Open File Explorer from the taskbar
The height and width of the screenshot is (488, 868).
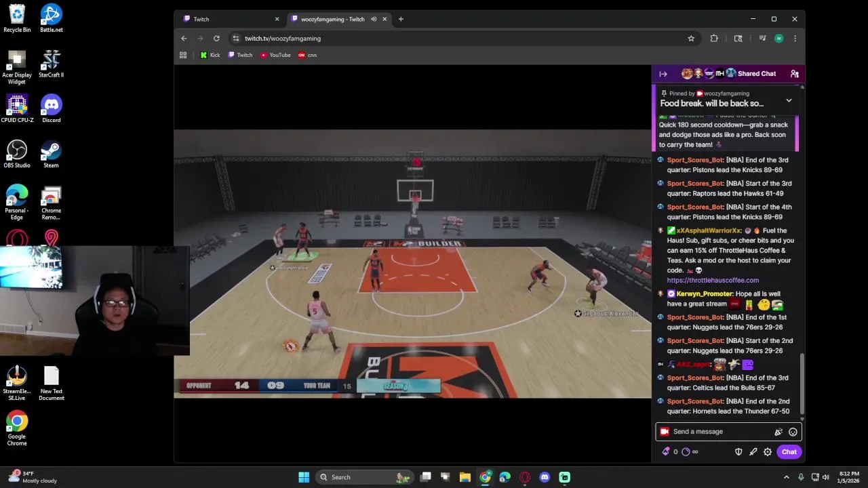tap(465, 477)
